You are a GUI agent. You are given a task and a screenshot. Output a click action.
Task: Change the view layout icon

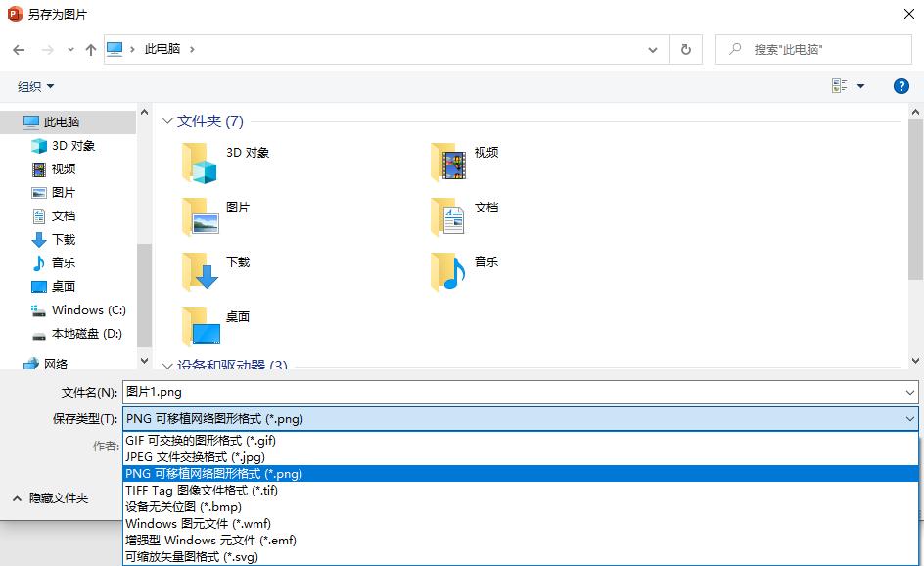coord(840,86)
